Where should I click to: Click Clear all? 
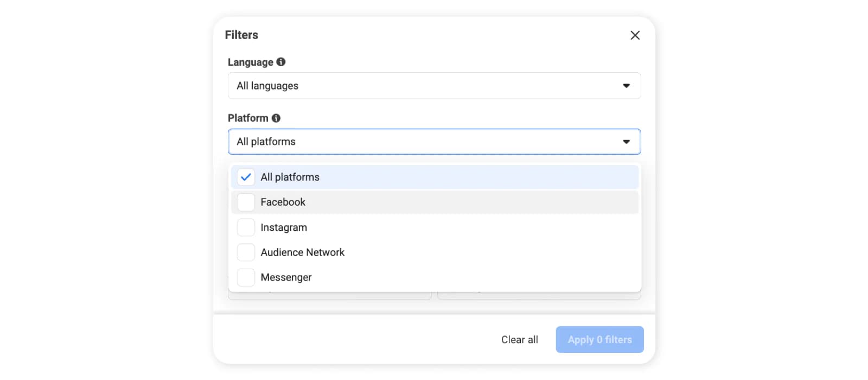tap(520, 340)
